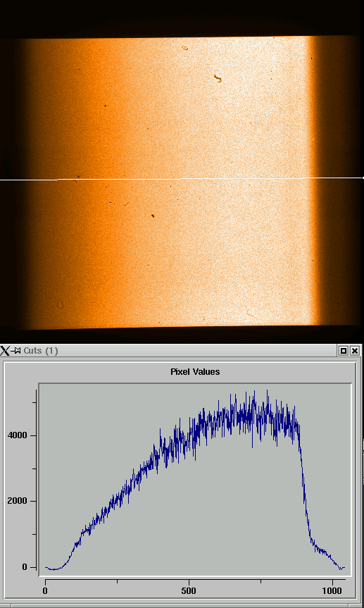Click the 500 label on the x-axis
This screenshot has width=364, height=608.
coord(189,591)
